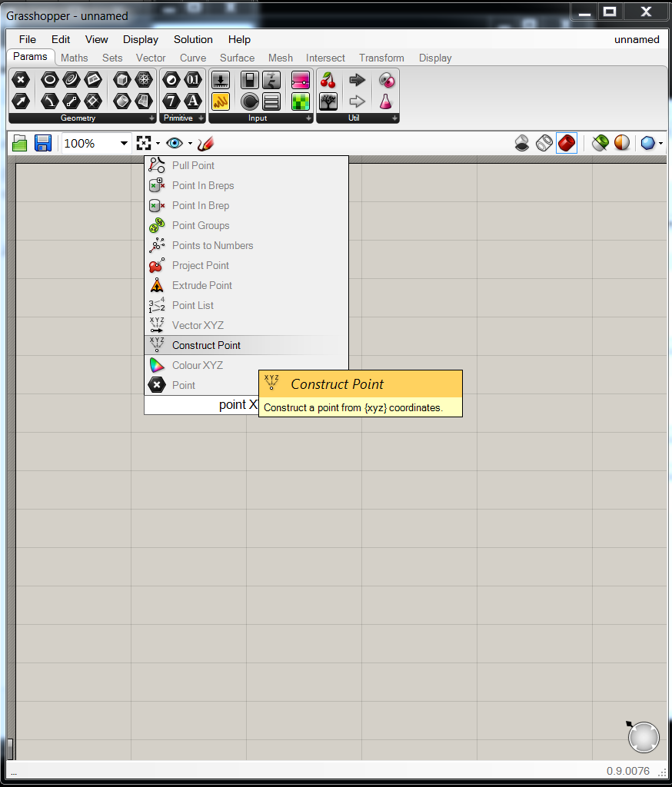
Task: Select the Brep cylinder parameter icon
Action: click(x=121, y=101)
